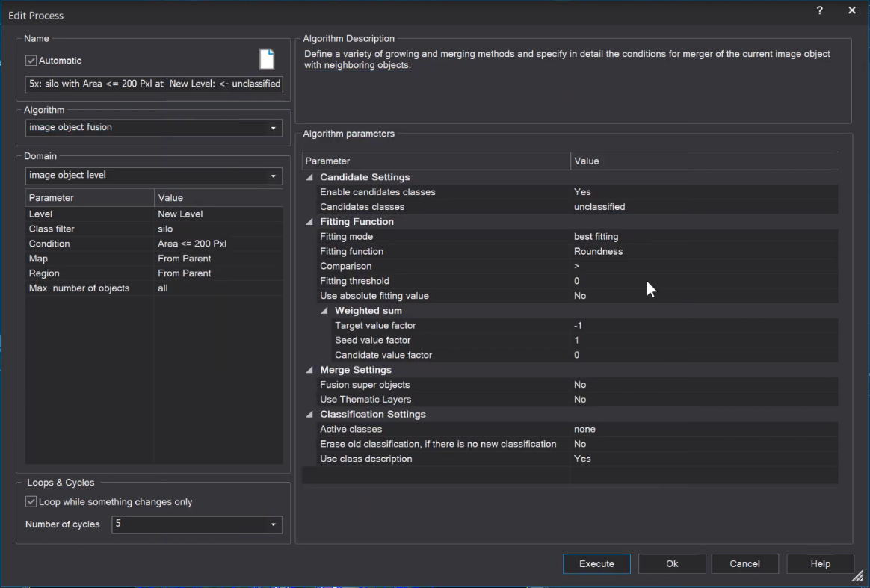Open the Number of cycles dropdown
The width and height of the screenshot is (870, 588).
pyautogui.click(x=273, y=524)
